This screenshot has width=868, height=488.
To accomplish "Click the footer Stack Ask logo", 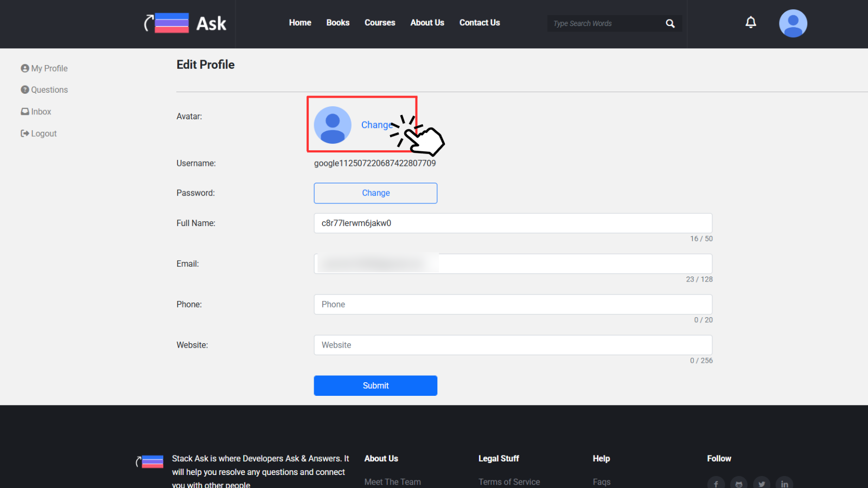I will (150, 461).
